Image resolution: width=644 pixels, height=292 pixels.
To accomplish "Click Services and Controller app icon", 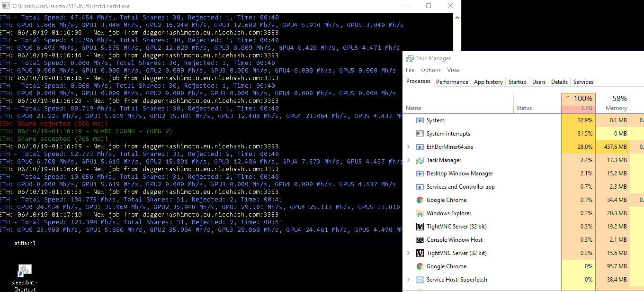I will [420, 187].
